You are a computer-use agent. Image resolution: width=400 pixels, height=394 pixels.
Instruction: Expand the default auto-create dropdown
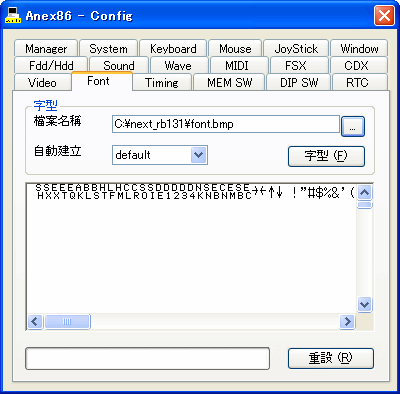point(199,155)
